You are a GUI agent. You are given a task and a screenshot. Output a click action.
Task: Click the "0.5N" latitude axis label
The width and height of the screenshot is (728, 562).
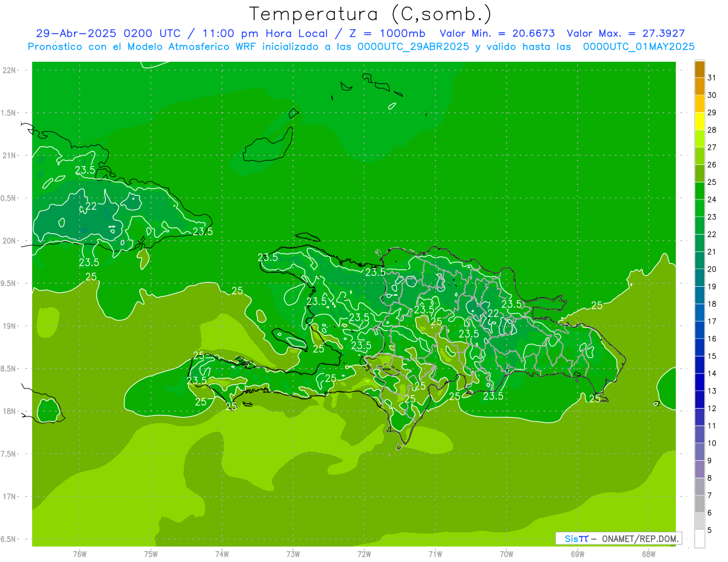(x=9, y=198)
